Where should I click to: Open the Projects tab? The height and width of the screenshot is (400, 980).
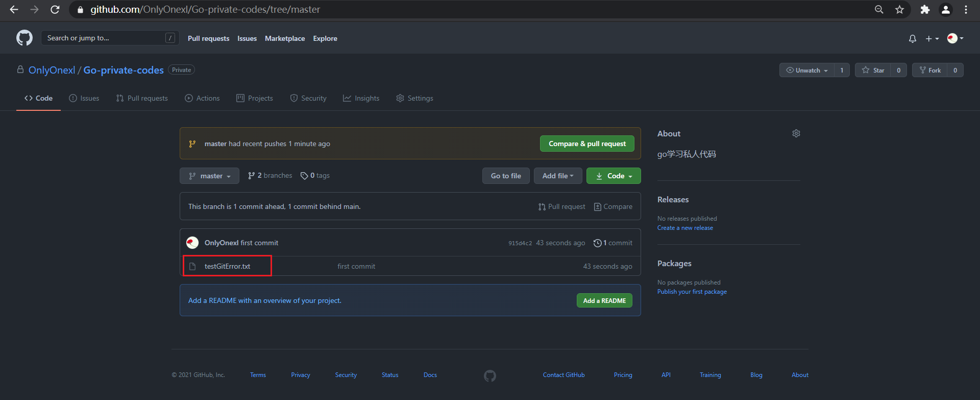tap(255, 98)
